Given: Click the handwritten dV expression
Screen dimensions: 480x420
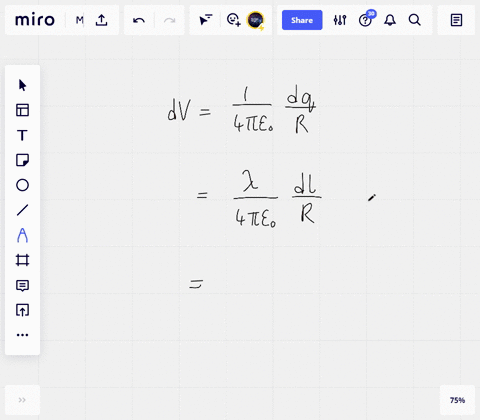Looking at the screenshot, I should [x=179, y=110].
